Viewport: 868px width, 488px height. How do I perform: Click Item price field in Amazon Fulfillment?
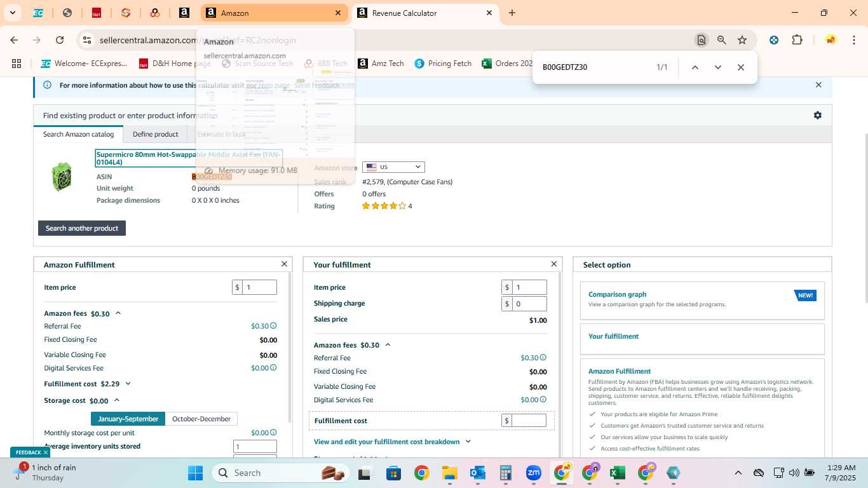[259, 287]
